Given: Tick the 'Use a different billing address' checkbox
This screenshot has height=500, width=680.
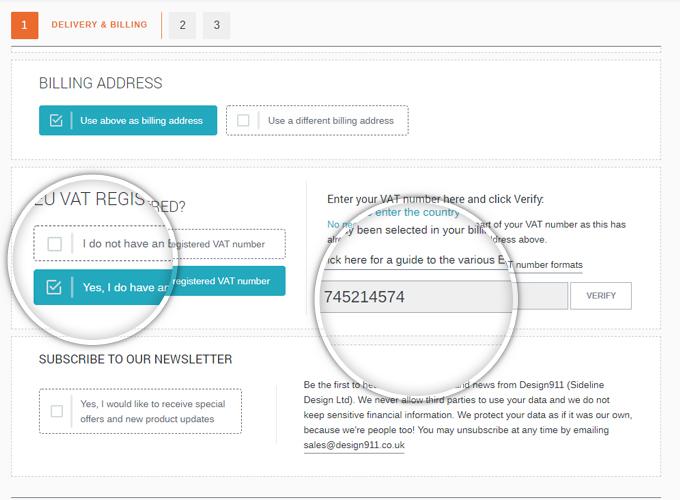Looking at the screenshot, I should coord(243,121).
